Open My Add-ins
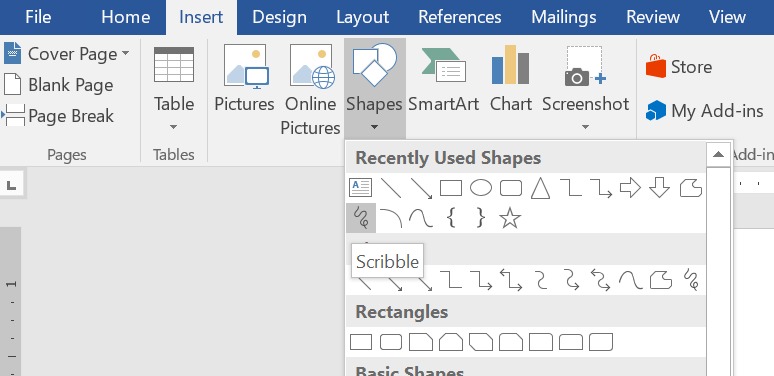Screen dimensions: 774x376 point(704,111)
